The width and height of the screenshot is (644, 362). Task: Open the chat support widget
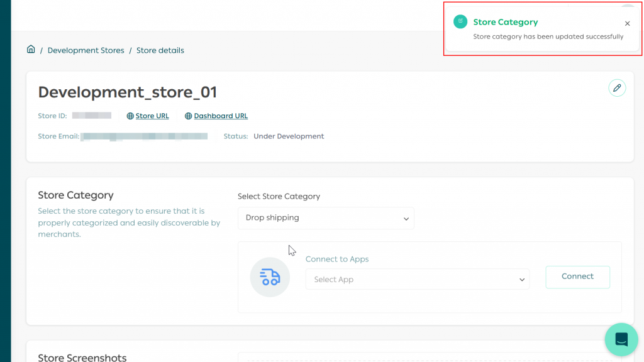coord(621,339)
